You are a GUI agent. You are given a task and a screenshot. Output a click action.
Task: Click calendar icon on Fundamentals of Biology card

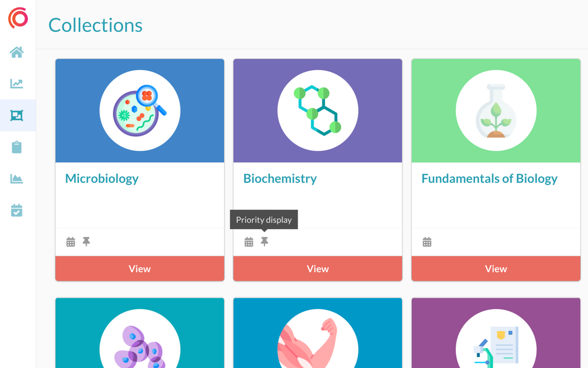[427, 242]
